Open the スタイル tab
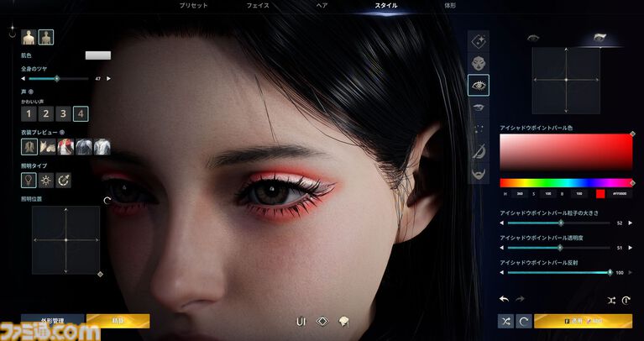644x341 pixels. 386,6
